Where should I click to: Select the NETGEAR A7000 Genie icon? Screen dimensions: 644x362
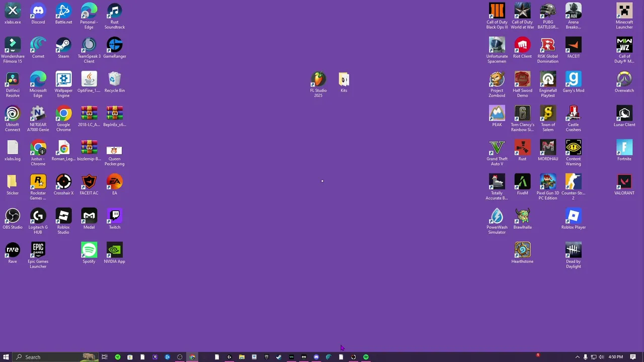[x=38, y=119]
